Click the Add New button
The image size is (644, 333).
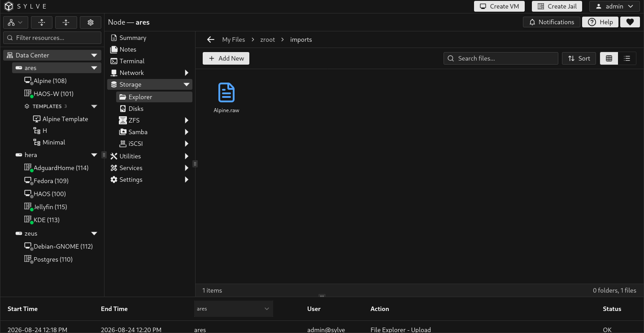pos(226,58)
